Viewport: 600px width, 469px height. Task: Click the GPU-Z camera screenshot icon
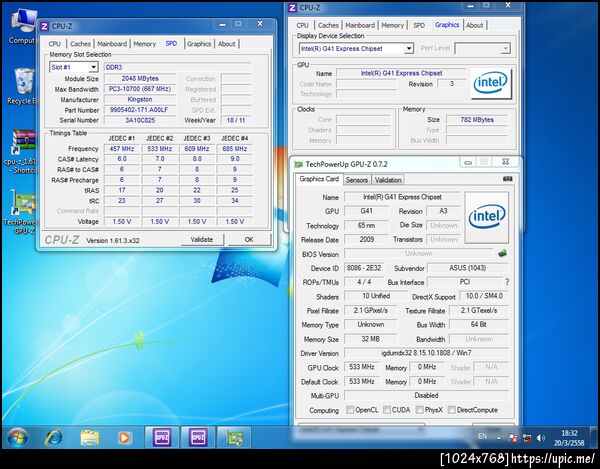coord(507,179)
